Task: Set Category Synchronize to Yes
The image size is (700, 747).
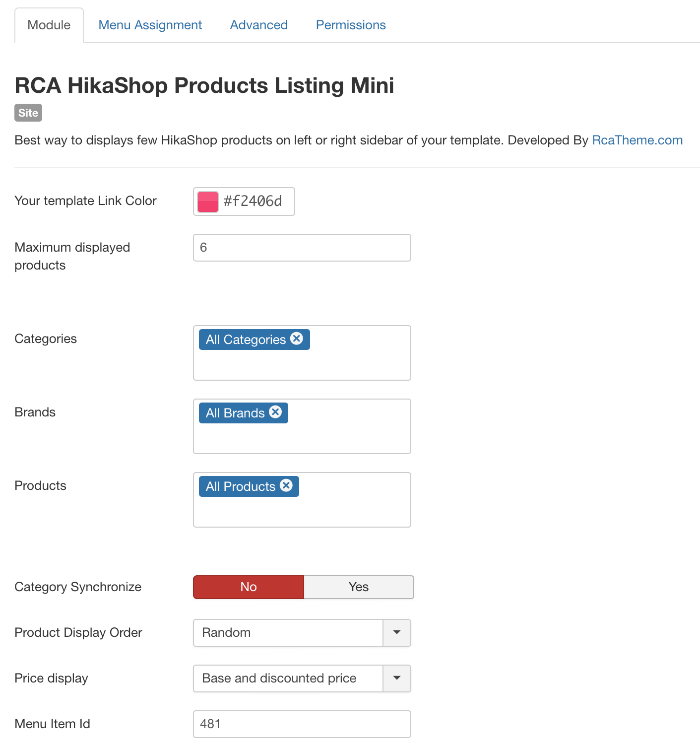Action: [359, 587]
